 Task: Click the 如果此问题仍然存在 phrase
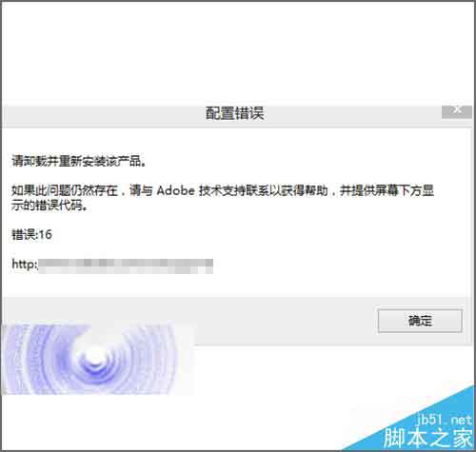65,190
